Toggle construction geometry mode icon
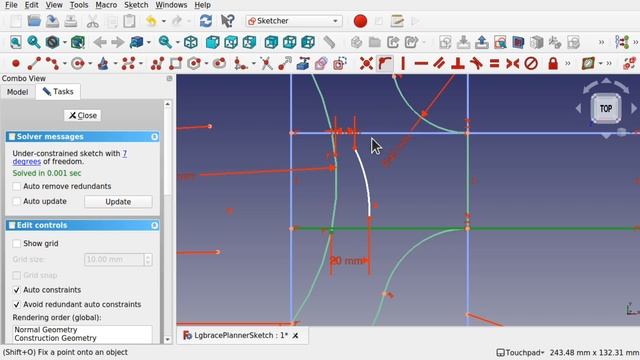 (x=340, y=63)
